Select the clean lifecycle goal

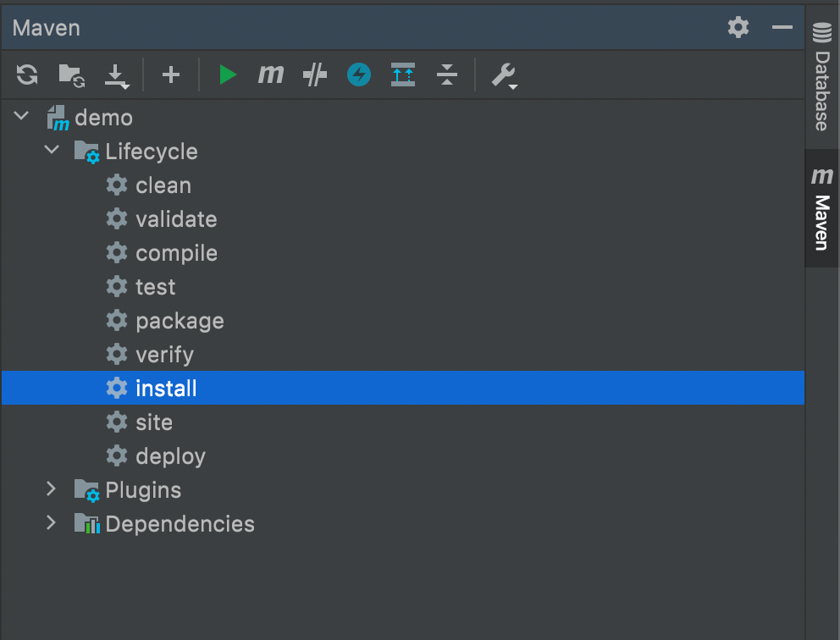click(163, 185)
